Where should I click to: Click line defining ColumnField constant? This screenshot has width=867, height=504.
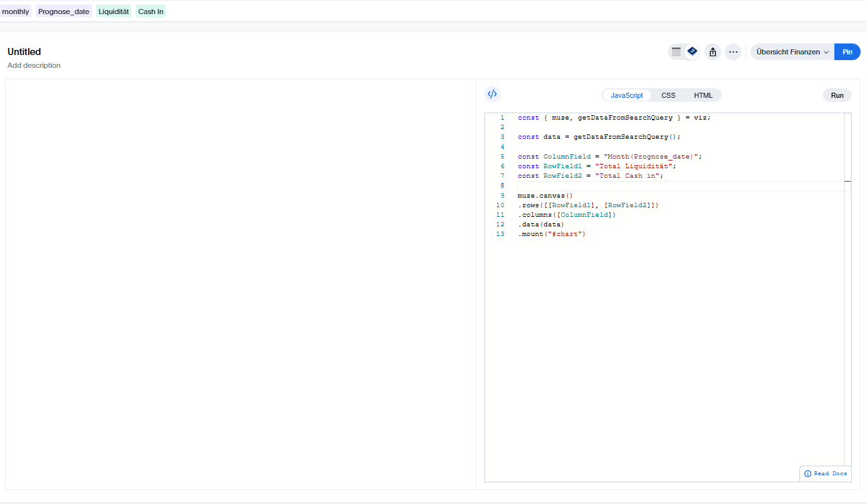point(610,157)
